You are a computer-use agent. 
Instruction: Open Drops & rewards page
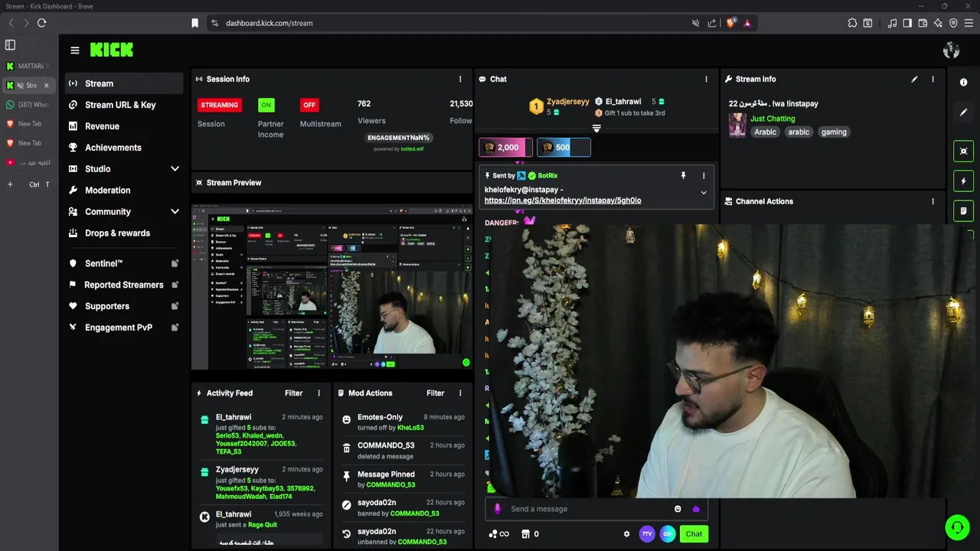(122, 233)
